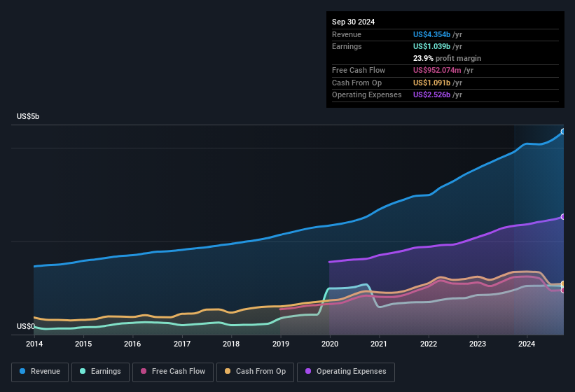
Task: Select the 2024 x-axis label
Action: 527,344
